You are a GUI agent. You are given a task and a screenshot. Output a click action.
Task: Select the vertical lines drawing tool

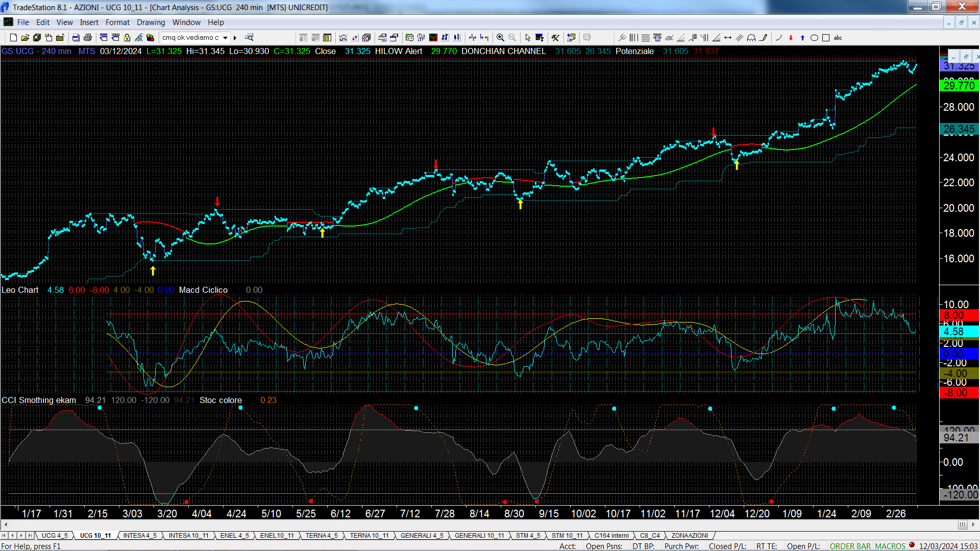633,37
